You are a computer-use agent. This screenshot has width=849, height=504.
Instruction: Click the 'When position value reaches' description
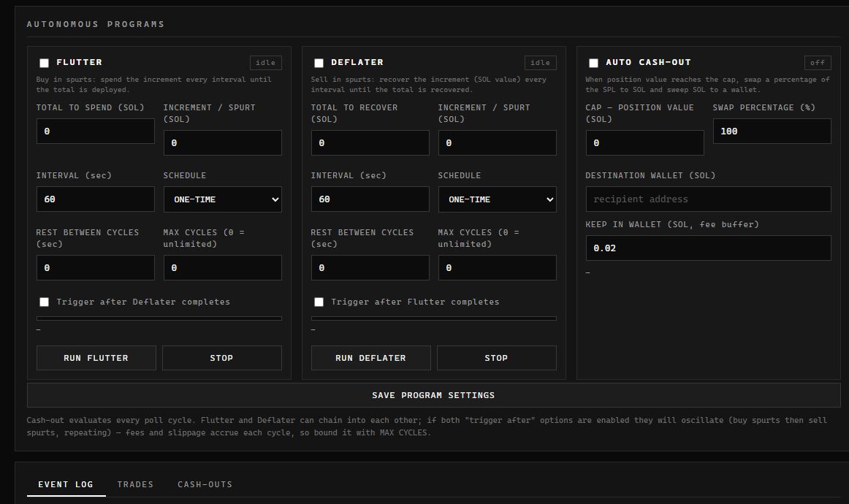pos(707,85)
